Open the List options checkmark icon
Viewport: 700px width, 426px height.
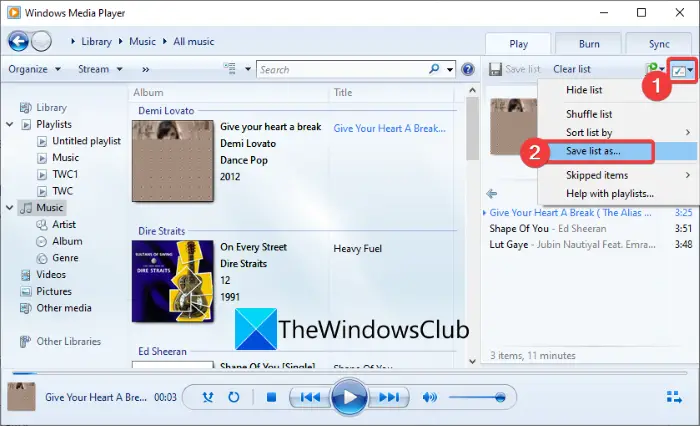tap(679, 70)
